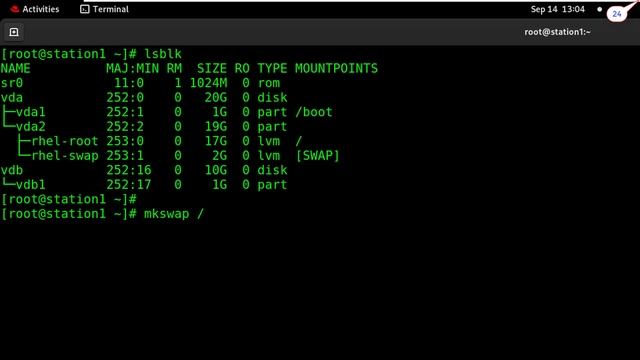Click the /boot mountpoint
Screen dimensions: 640x360
pos(314,112)
